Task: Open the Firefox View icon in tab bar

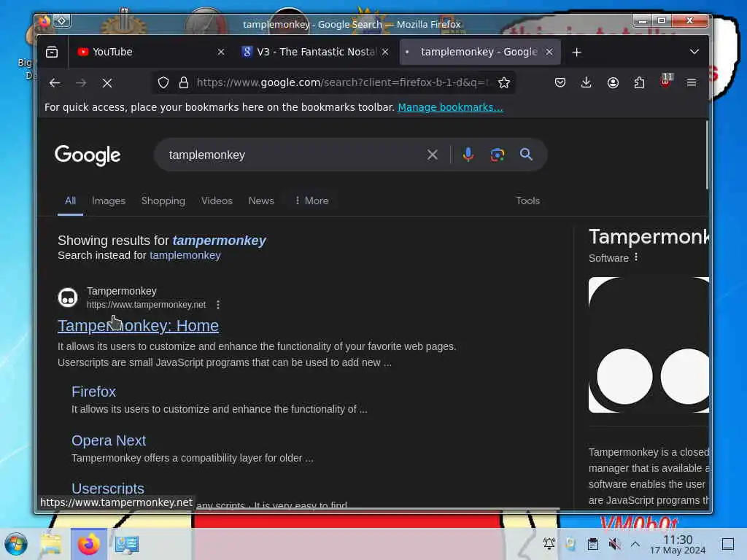Action: (52, 52)
